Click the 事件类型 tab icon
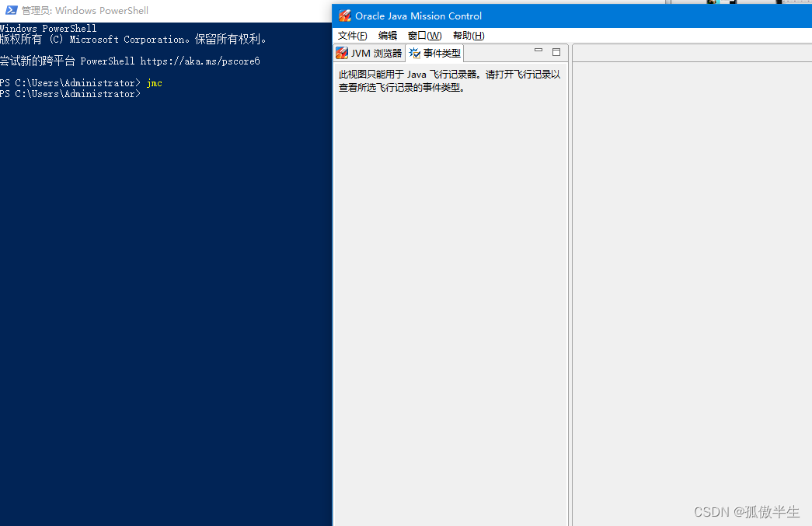Image resolution: width=812 pixels, height=526 pixels. 414,54
